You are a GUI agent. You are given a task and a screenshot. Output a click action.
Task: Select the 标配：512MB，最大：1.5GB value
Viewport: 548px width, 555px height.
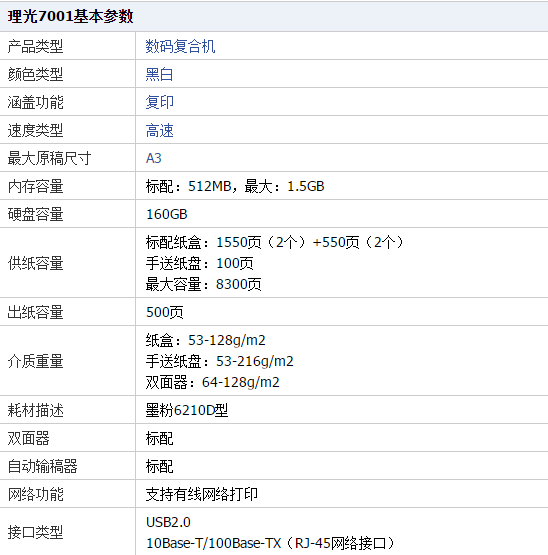pyautogui.click(x=235, y=186)
